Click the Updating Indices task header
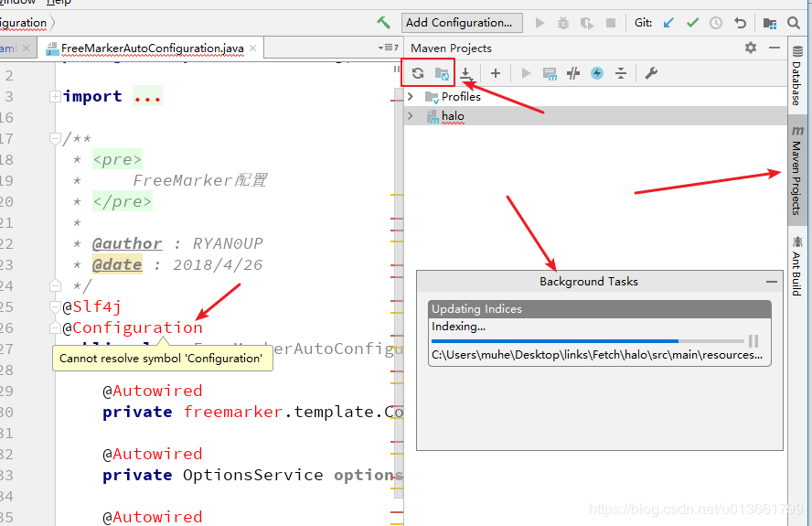The width and height of the screenshot is (812, 526). (600, 309)
